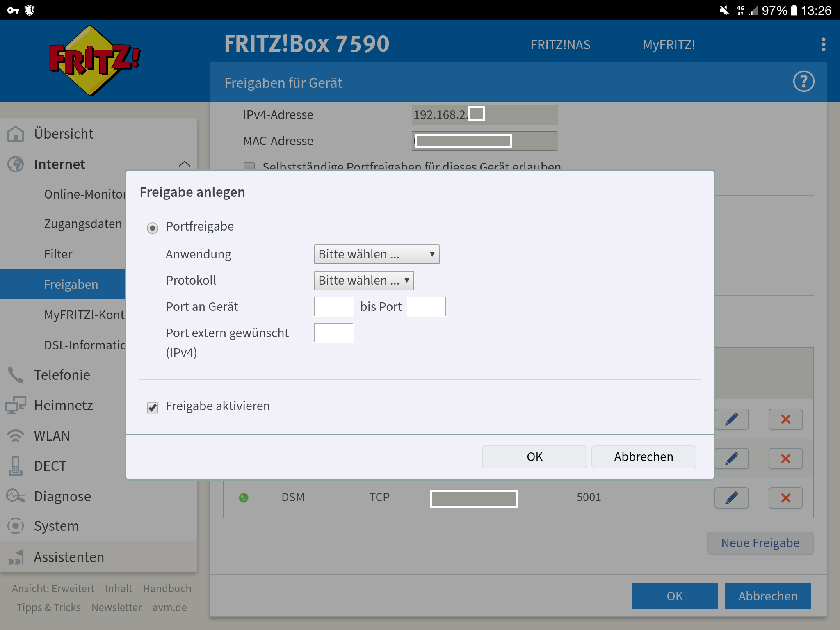
Task: Click the pencil edit icon for DSM entry
Action: [x=731, y=498]
